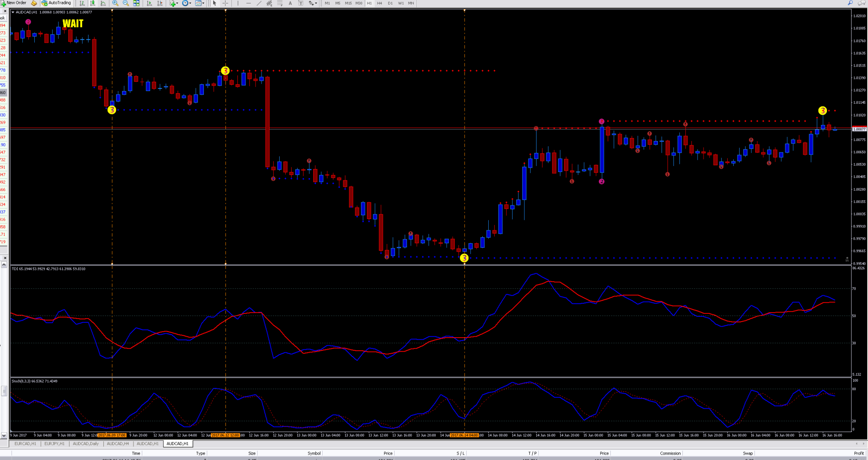Switch chart to bar chart mode
The height and width of the screenshot is (460, 868).
click(x=82, y=3)
